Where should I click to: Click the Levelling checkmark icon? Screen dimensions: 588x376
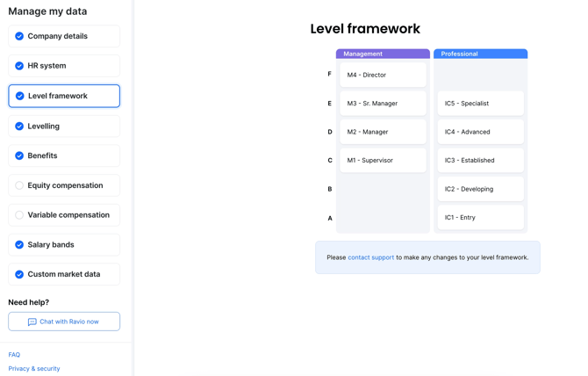(19, 127)
